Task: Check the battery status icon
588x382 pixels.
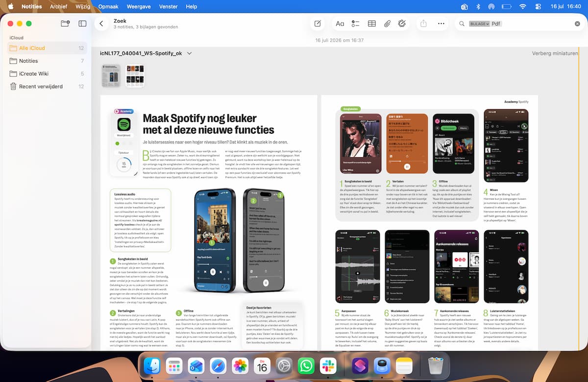Action: (507, 6)
